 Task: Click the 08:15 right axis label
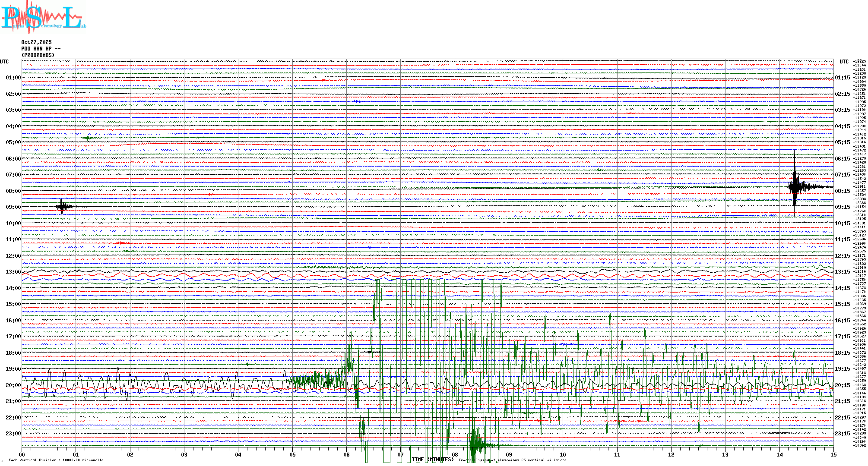click(x=842, y=191)
